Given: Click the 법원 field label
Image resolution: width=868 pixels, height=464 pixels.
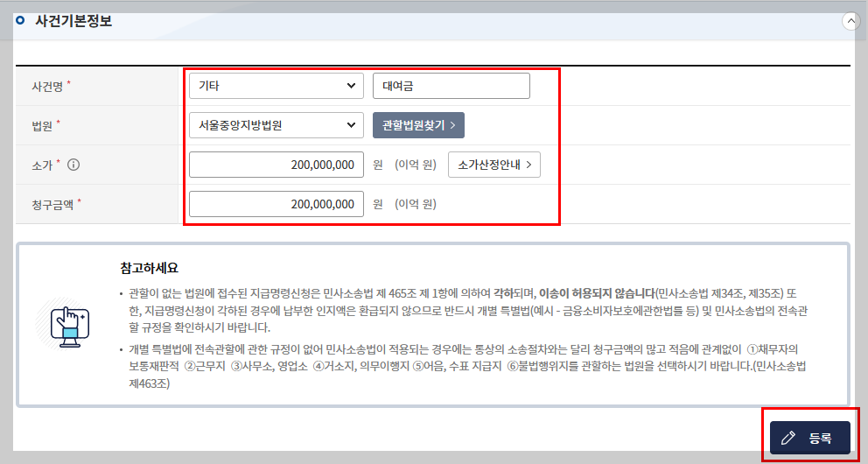Looking at the screenshot, I should point(42,126).
